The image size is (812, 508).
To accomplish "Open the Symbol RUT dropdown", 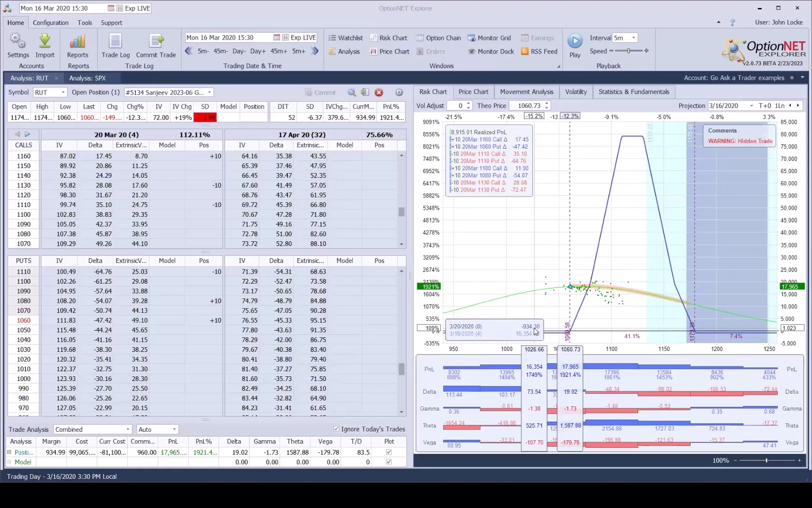I will pyautogui.click(x=63, y=93).
